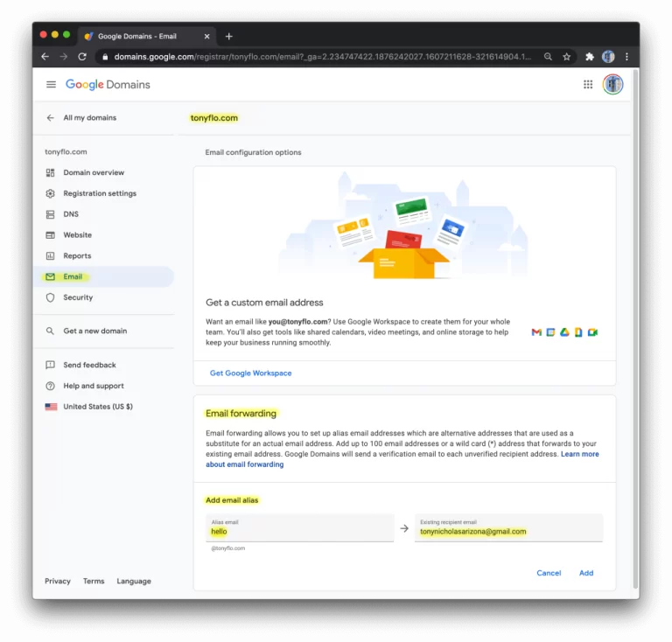Image resolution: width=672 pixels, height=642 pixels.
Task: Bookmark this page with the star icon
Action: 567,57
